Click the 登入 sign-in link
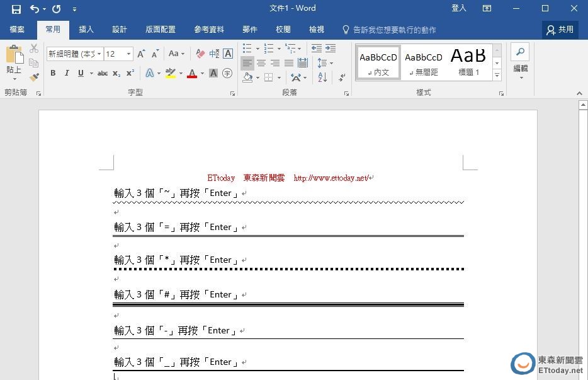588x380 pixels. pyautogui.click(x=459, y=8)
